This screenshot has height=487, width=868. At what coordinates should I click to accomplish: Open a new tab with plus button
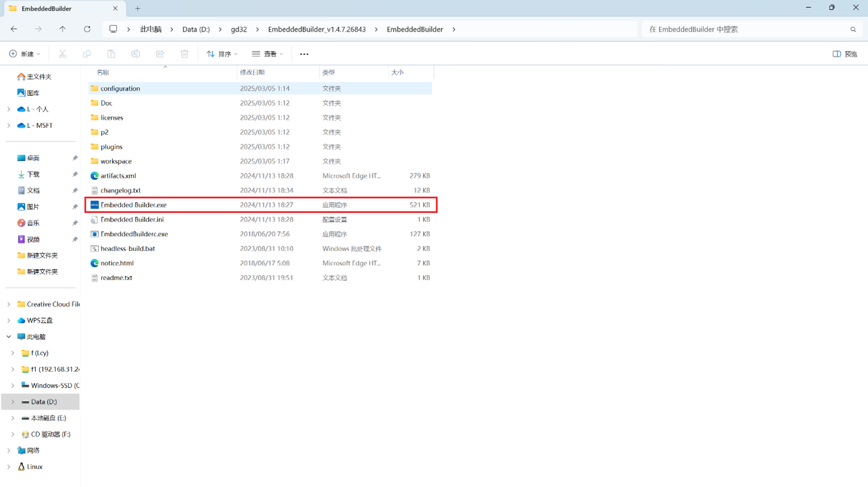138,9
